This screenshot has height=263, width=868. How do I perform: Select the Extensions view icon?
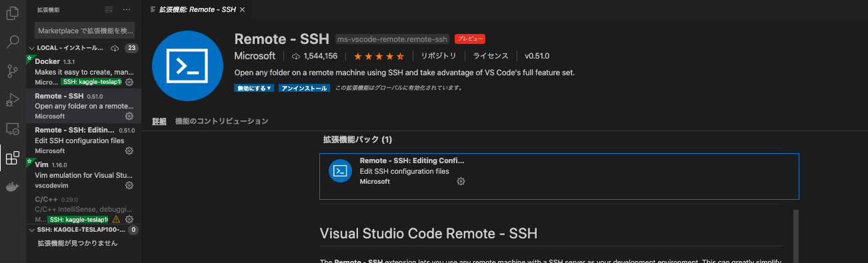12,158
